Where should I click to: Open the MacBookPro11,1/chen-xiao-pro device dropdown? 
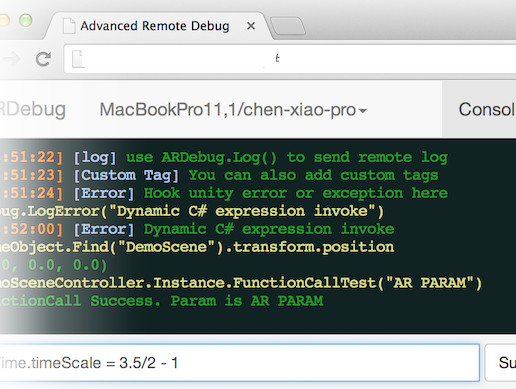(233, 110)
